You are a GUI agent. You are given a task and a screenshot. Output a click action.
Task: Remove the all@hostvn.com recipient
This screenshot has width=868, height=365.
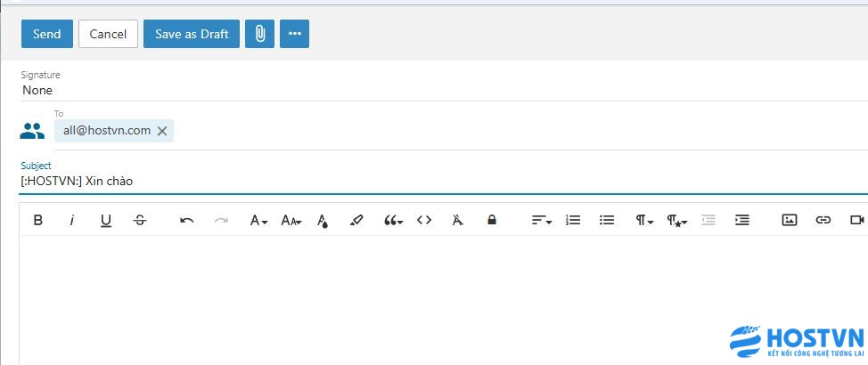162,131
